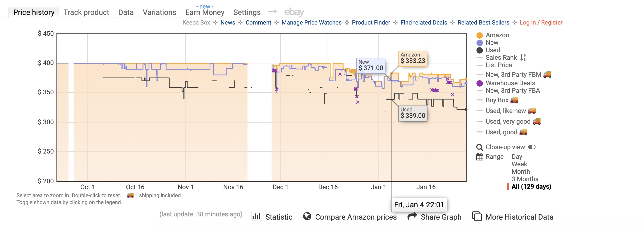Viewport: 644px width, 226px height.
Task: Click the More Historical Data copy icon
Action: [x=477, y=216]
